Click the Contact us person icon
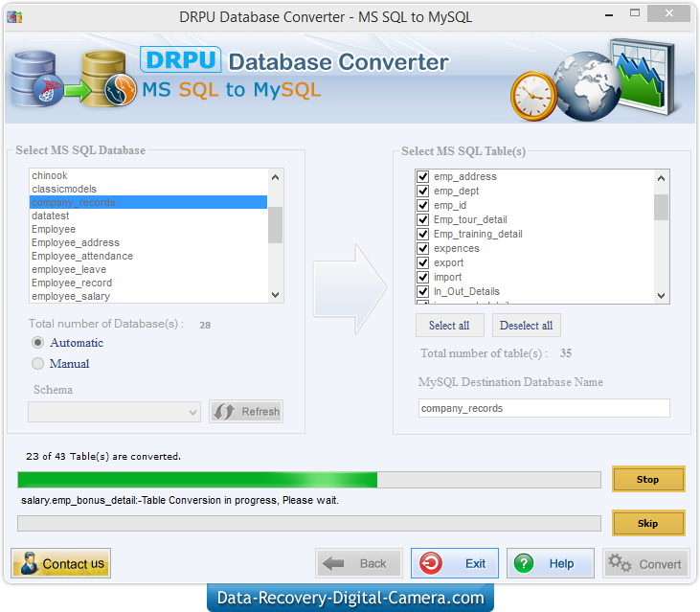This screenshot has width=700, height=612. click(30, 563)
